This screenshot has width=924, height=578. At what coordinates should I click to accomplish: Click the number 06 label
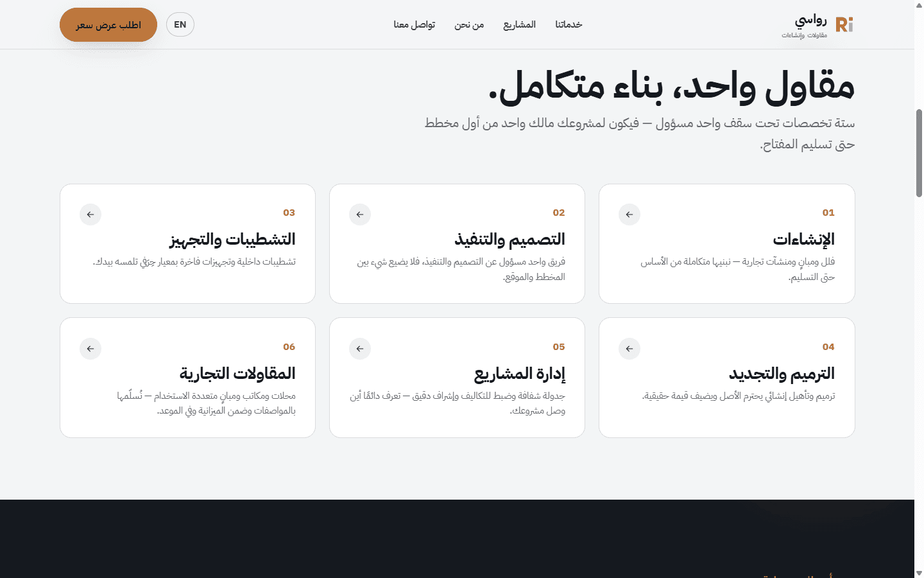[289, 347]
